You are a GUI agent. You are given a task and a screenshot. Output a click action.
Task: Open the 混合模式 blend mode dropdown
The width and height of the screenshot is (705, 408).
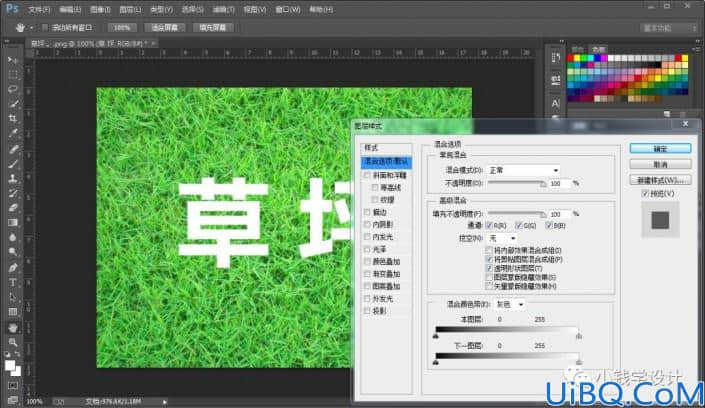(524, 170)
